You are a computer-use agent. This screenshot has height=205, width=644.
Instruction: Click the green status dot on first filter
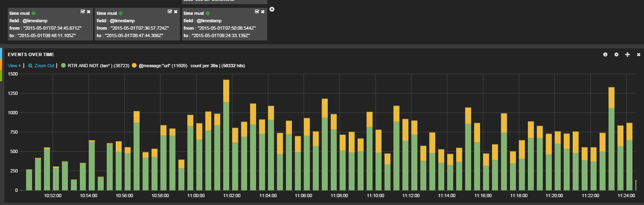pyautogui.click(x=33, y=13)
